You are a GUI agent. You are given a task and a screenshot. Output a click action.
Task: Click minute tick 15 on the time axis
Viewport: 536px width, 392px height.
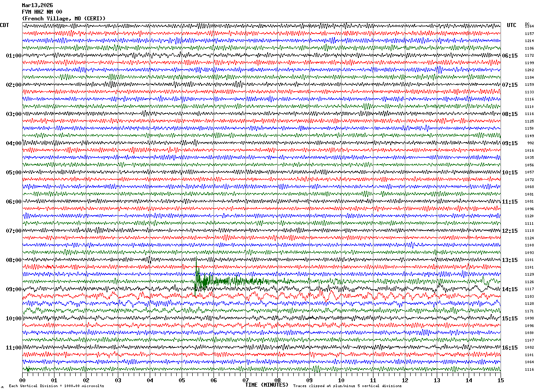click(501, 380)
